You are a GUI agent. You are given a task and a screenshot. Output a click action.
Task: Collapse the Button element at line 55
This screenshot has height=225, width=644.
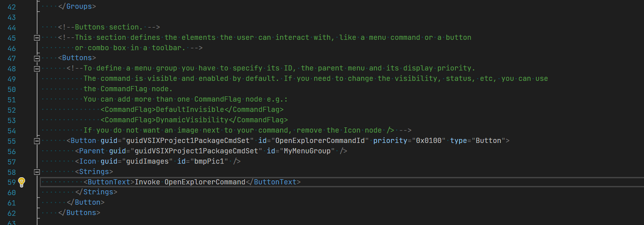click(36, 141)
